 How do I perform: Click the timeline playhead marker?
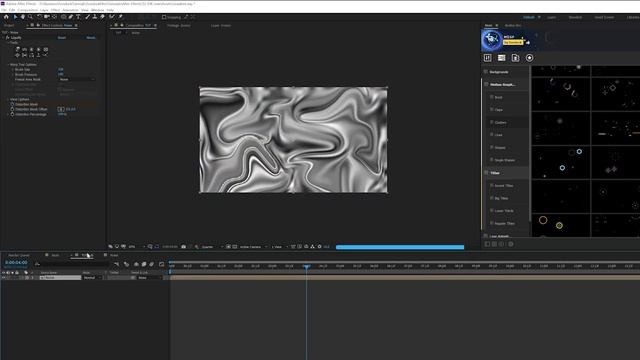[306, 266]
